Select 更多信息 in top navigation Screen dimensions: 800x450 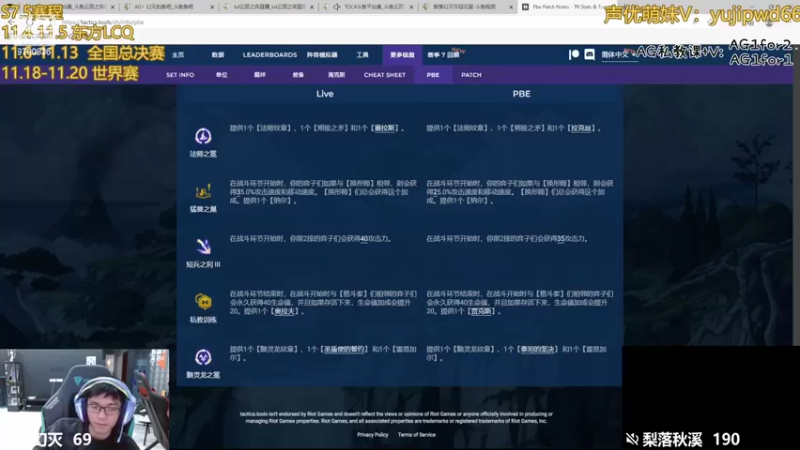402,55
